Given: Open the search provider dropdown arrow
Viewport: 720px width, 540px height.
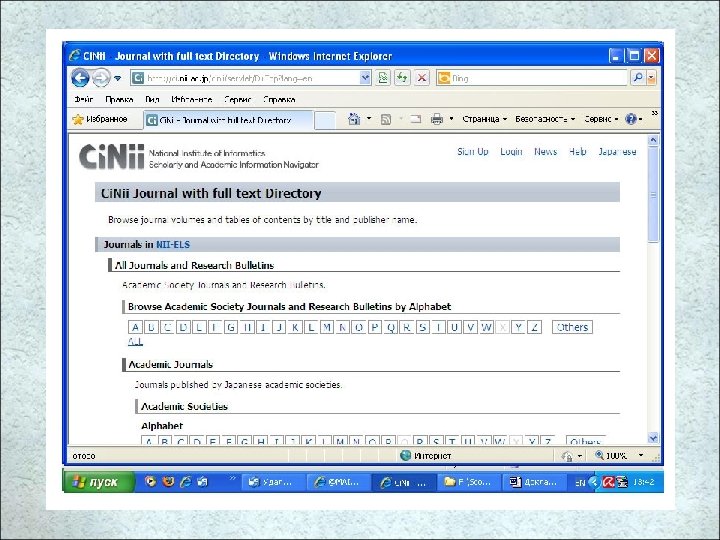Looking at the screenshot, I should pyautogui.click(x=651, y=78).
